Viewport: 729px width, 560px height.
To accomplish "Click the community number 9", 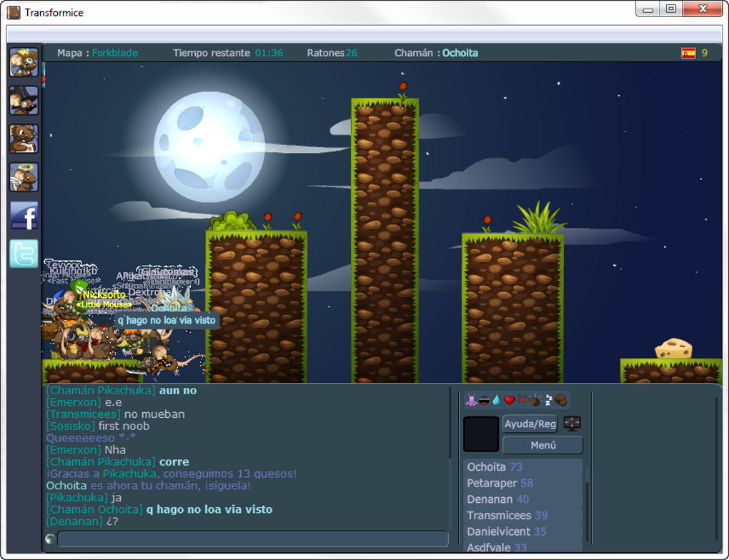I will coord(705,53).
